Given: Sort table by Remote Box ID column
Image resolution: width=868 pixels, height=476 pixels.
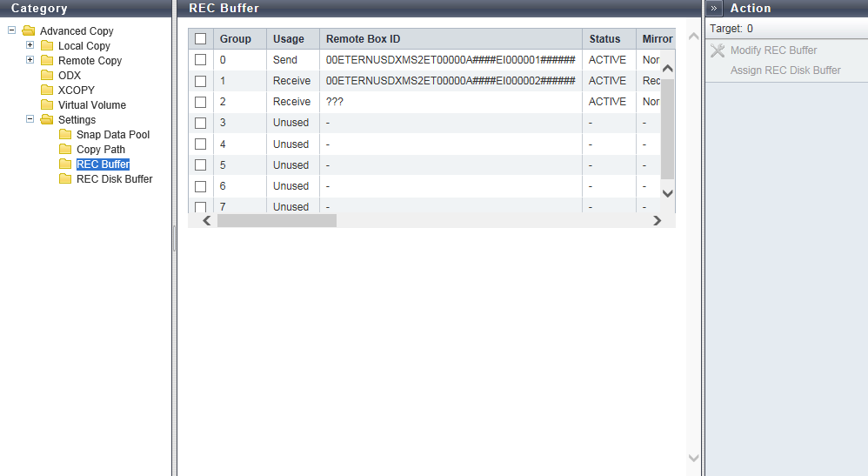Looking at the screenshot, I should tap(363, 39).
